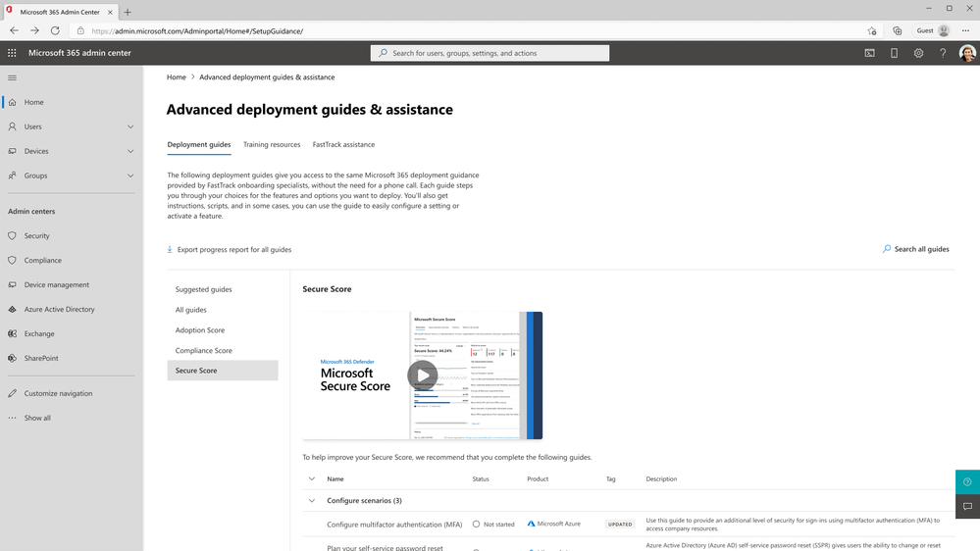Click the Exchange icon in the sidebar

tap(12, 333)
